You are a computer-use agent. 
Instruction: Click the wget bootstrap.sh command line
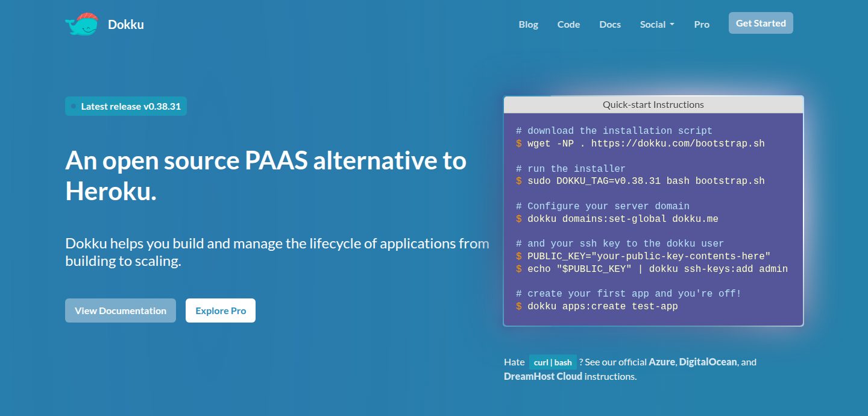[640, 143]
